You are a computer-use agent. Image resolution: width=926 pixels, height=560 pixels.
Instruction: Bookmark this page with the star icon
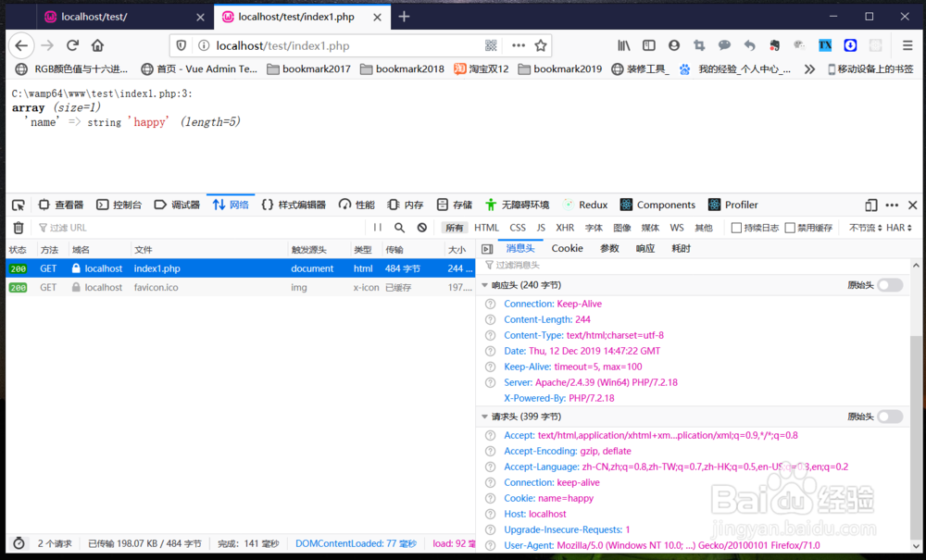pyautogui.click(x=541, y=45)
